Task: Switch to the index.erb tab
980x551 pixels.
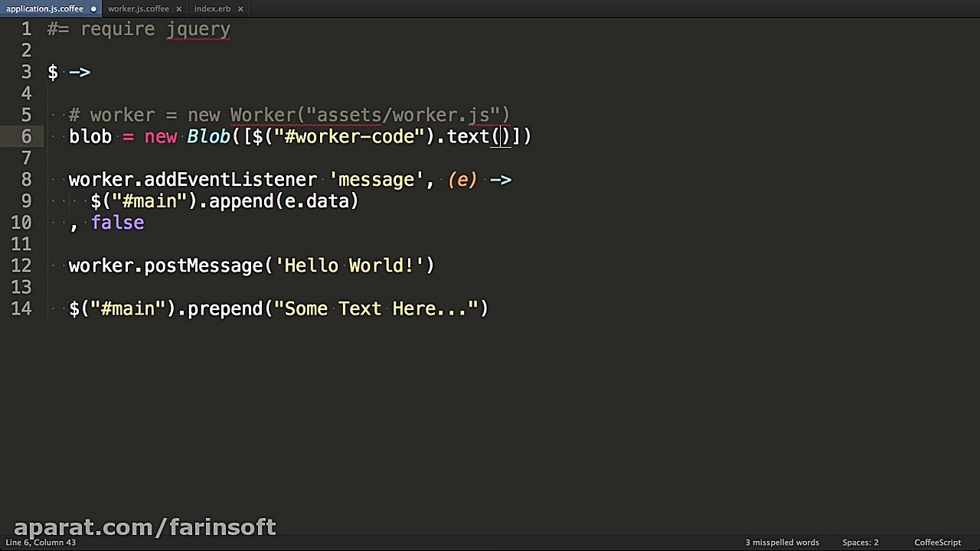Action: click(212, 8)
